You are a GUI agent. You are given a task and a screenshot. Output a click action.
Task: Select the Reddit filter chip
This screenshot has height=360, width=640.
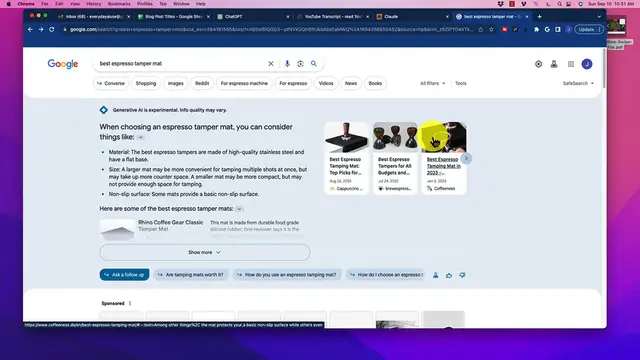click(x=202, y=83)
